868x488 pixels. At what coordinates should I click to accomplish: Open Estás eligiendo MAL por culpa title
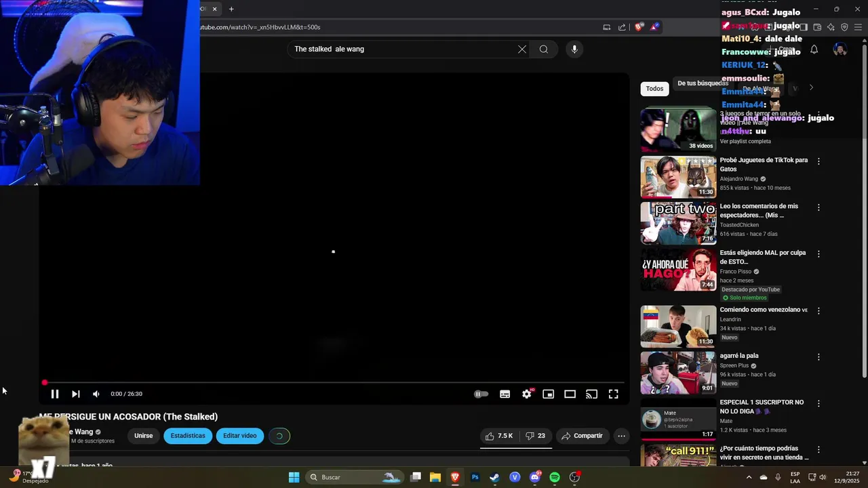coord(763,257)
